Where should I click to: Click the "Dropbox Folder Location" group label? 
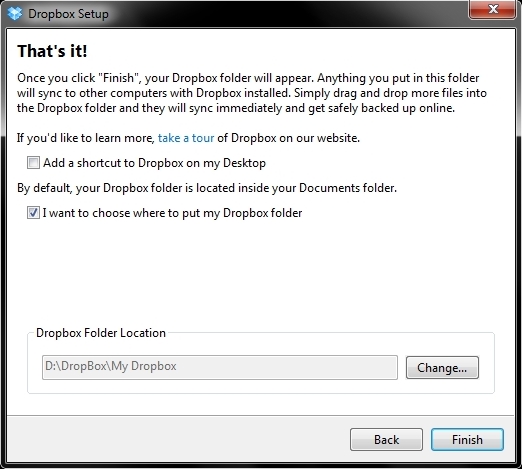(x=101, y=333)
